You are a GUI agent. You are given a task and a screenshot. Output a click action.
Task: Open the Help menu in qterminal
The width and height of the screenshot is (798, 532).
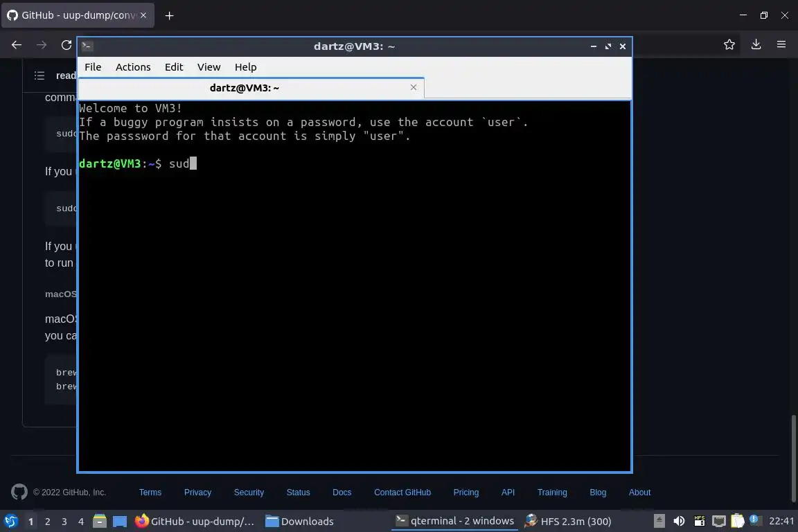245,67
